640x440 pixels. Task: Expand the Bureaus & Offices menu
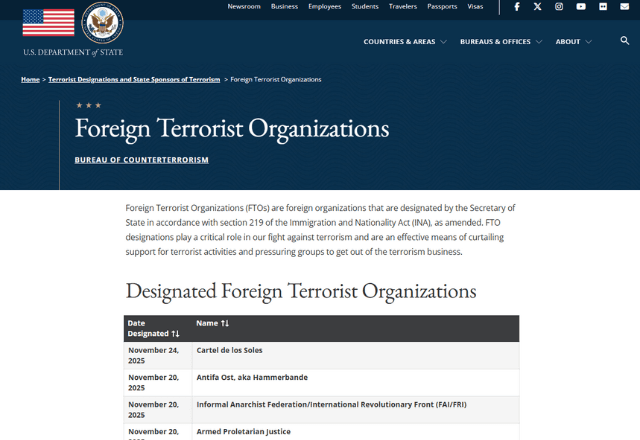point(500,42)
